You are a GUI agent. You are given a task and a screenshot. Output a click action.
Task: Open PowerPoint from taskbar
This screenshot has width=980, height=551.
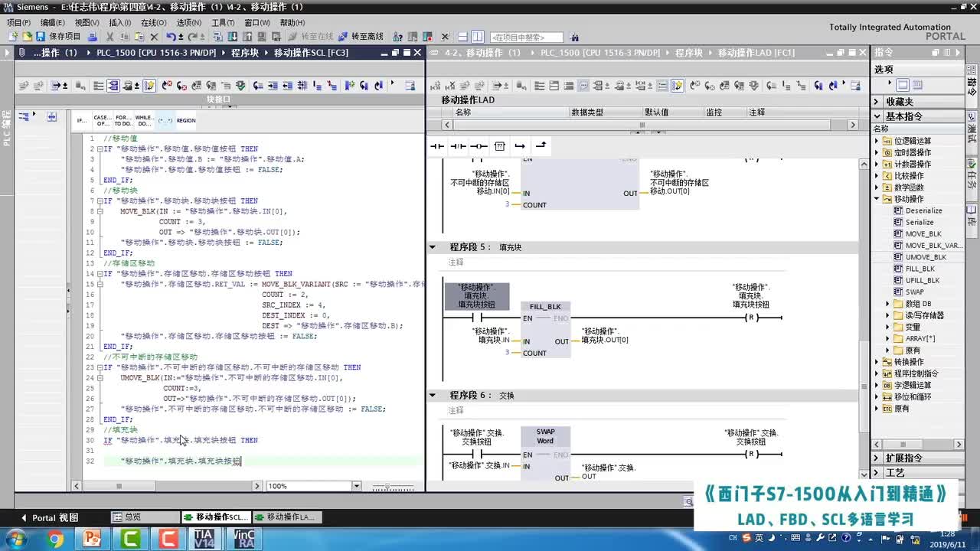(92, 539)
